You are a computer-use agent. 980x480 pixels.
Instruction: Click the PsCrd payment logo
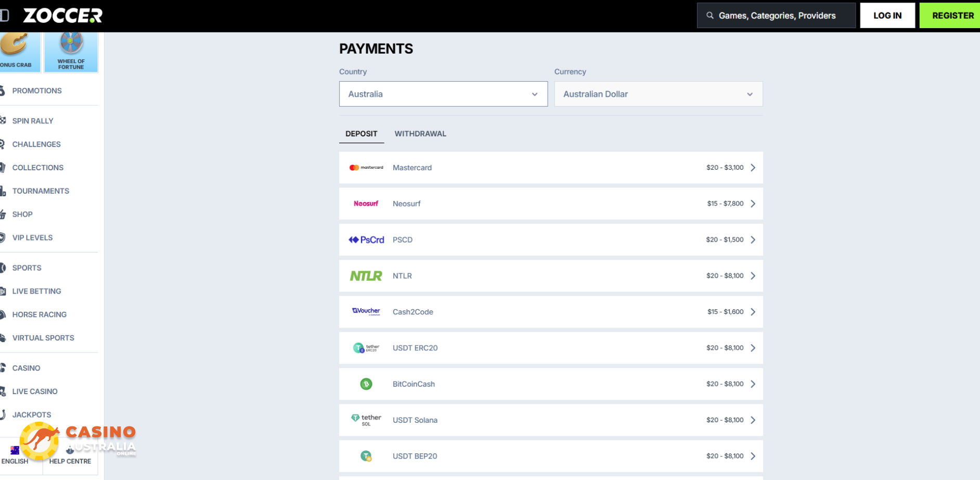tap(366, 239)
